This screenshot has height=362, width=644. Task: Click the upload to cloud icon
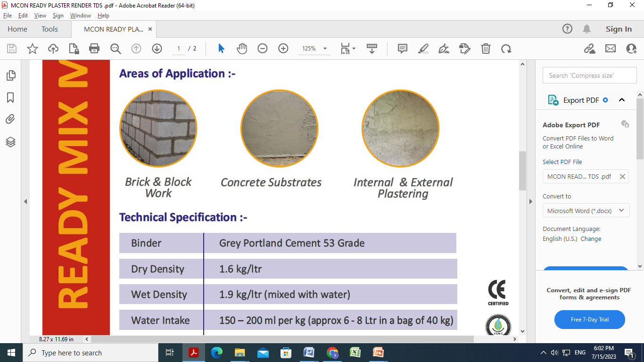pyautogui.click(x=53, y=49)
